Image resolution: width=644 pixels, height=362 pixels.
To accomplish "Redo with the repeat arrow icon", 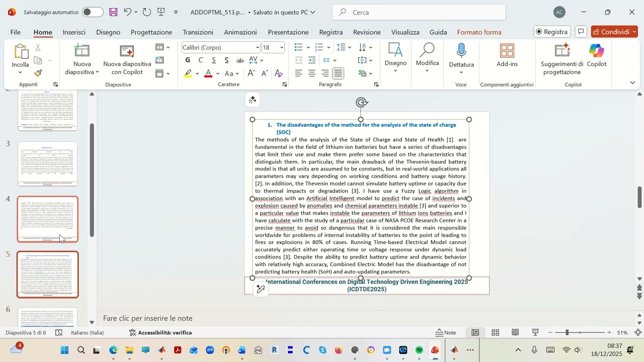I will tap(146, 12).
